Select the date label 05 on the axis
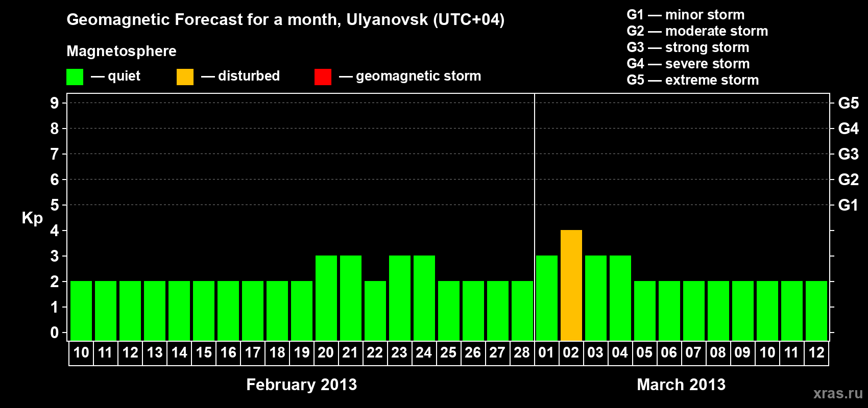Screen dimensions: 868x408 pyautogui.click(x=644, y=353)
